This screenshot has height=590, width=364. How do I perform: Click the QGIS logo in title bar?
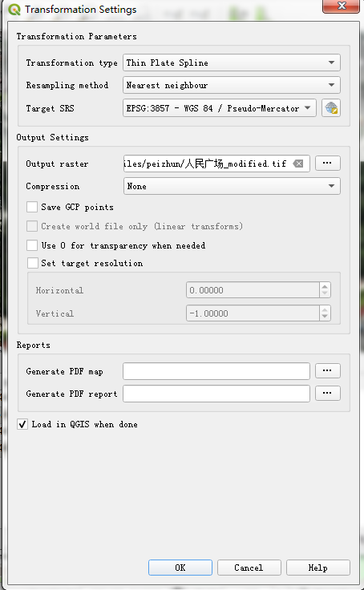point(14,10)
